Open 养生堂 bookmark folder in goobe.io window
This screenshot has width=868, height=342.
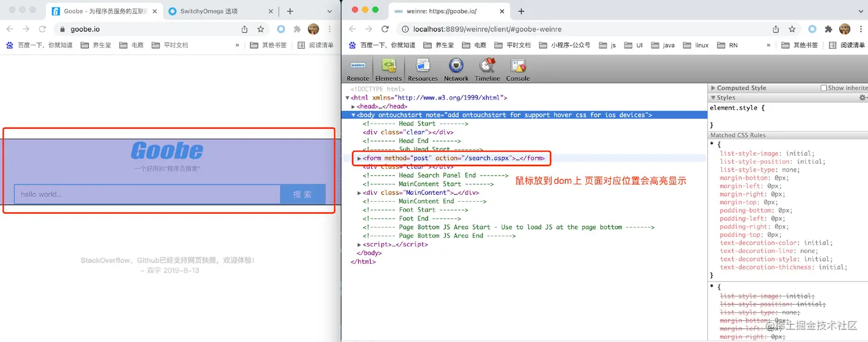tap(96, 45)
